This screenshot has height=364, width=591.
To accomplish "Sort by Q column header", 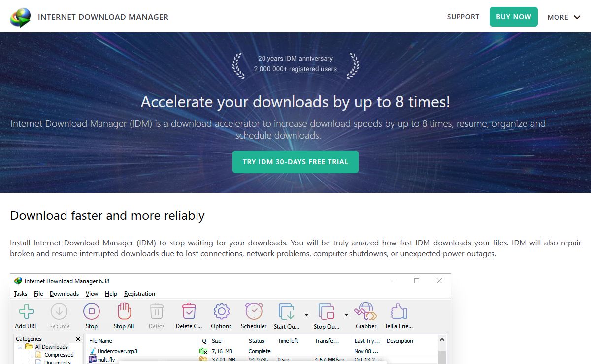I will click(204, 341).
